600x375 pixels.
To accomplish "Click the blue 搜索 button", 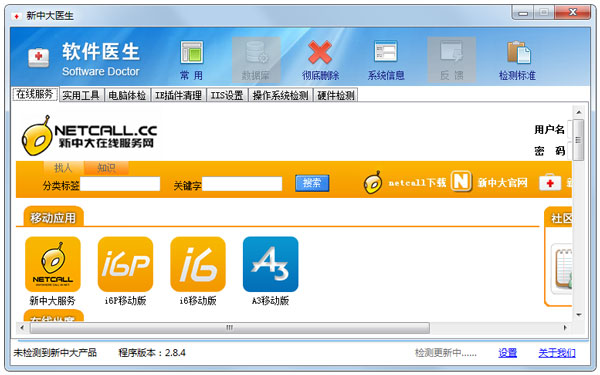I will click(x=312, y=183).
